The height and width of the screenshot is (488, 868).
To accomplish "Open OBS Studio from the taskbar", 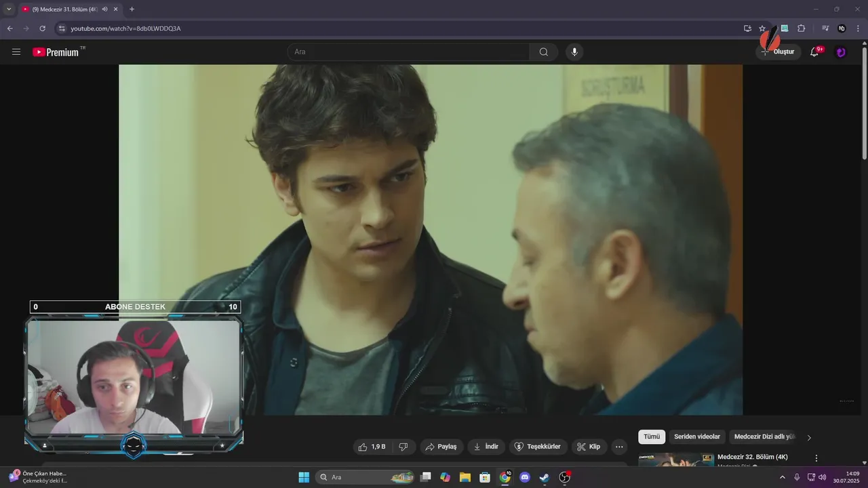I will pos(564,477).
